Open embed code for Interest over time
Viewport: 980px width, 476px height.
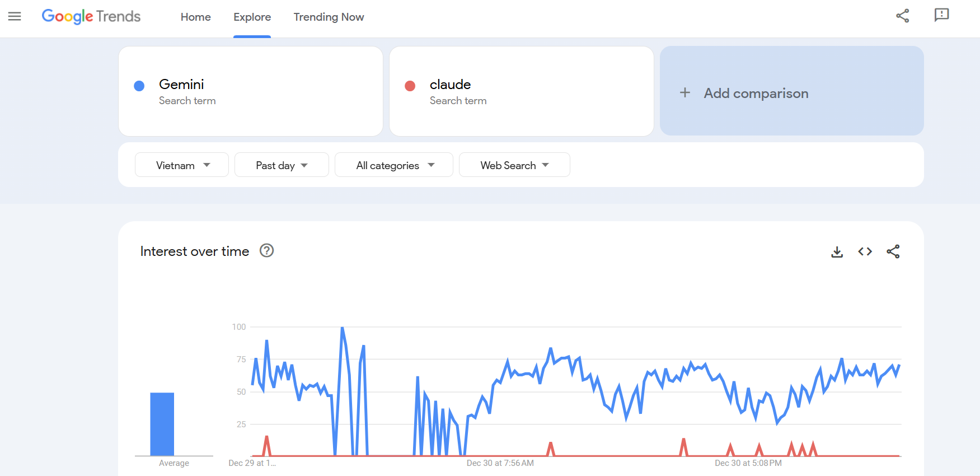click(865, 252)
